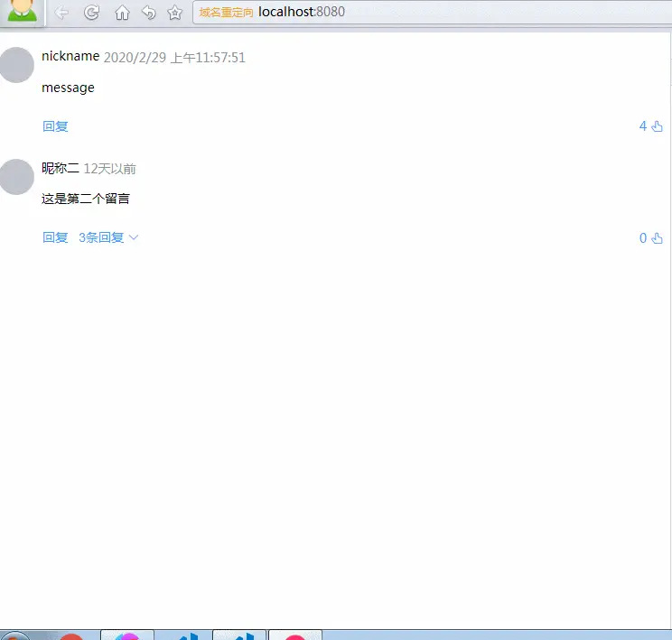Like the 昵称二 comment with 0 likes
This screenshot has height=640, width=672.
651,238
